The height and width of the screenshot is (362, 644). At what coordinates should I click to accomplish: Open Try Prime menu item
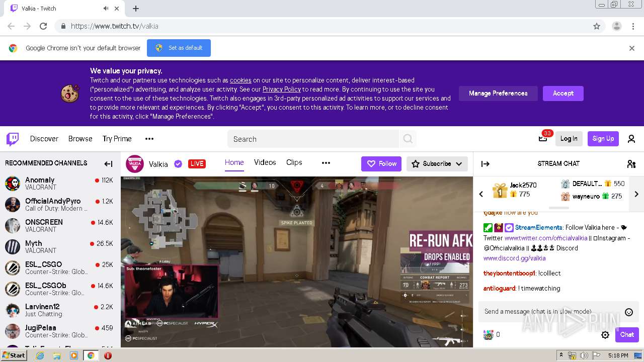tap(117, 139)
